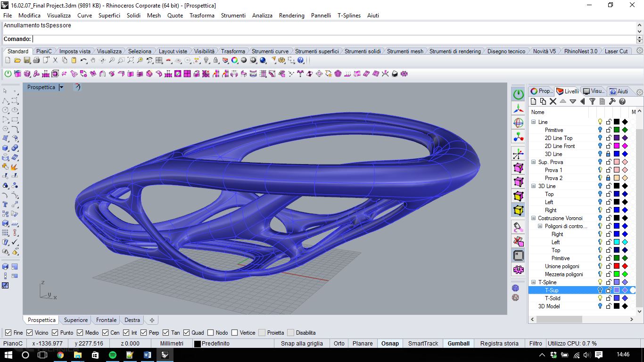Toggle lock icon of 3D Line sublayer
Viewport: 644px width, 362px height.
[x=608, y=154]
